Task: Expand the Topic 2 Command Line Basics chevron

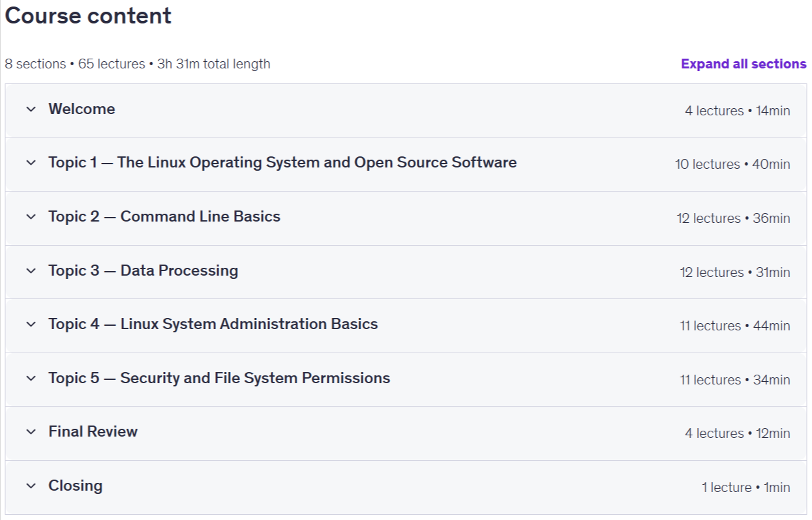Action: point(31,217)
